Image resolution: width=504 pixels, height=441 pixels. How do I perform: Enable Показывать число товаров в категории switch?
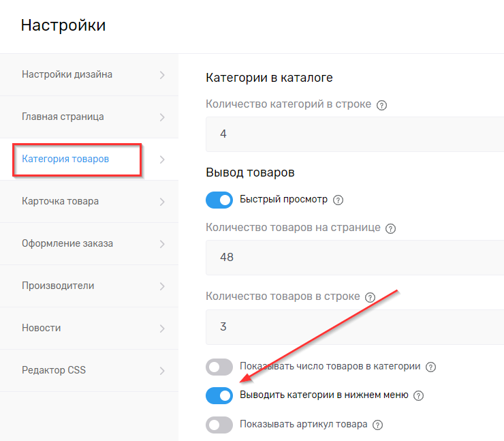tap(219, 367)
